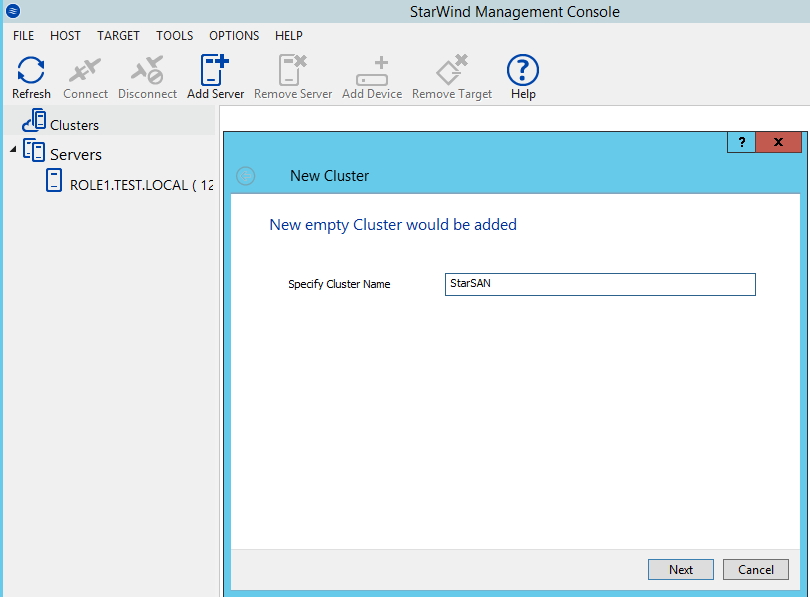This screenshot has height=597, width=810.
Task: Click the Add Server toolbar icon
Action: [215, 77]
